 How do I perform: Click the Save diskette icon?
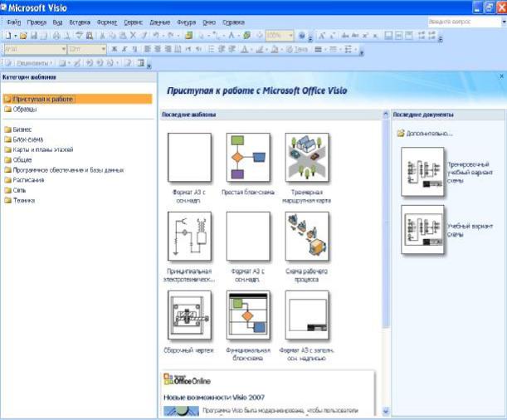click(x=34, y=36)
